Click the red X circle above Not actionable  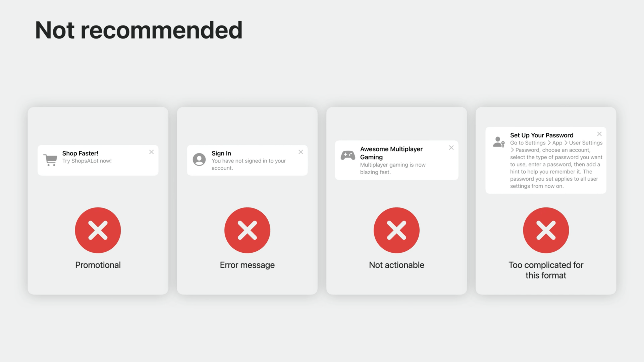tap(396, 230)
